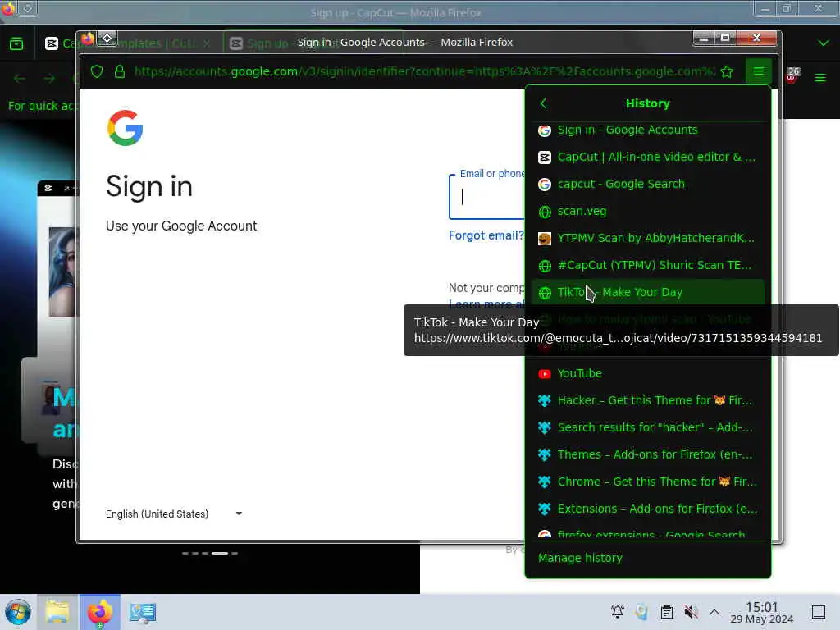Click the show desktop button on taskbar

coord(819,612)
